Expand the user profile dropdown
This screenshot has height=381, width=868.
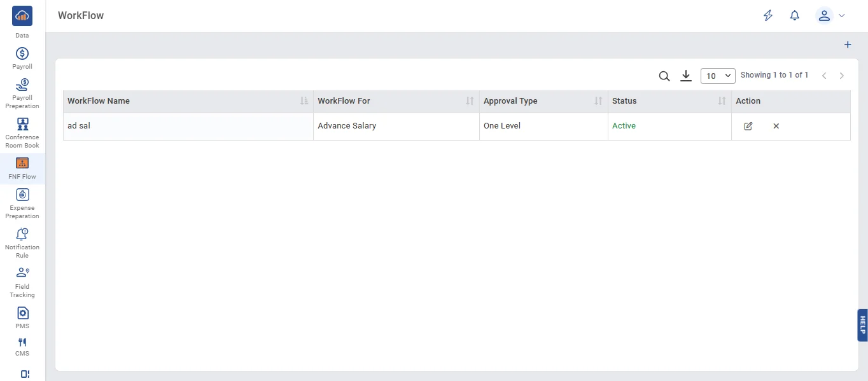(x=830, y=16)
